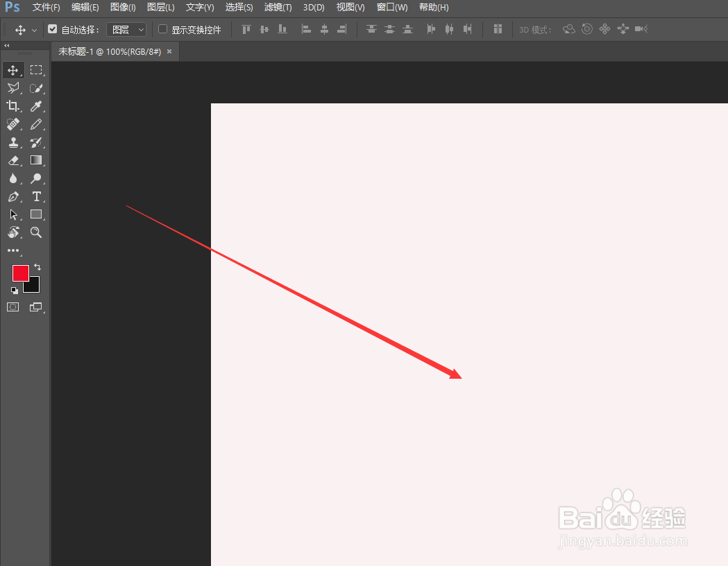Click Align top edges button
This screenshot has width=728, height=566.
point(246,29)
